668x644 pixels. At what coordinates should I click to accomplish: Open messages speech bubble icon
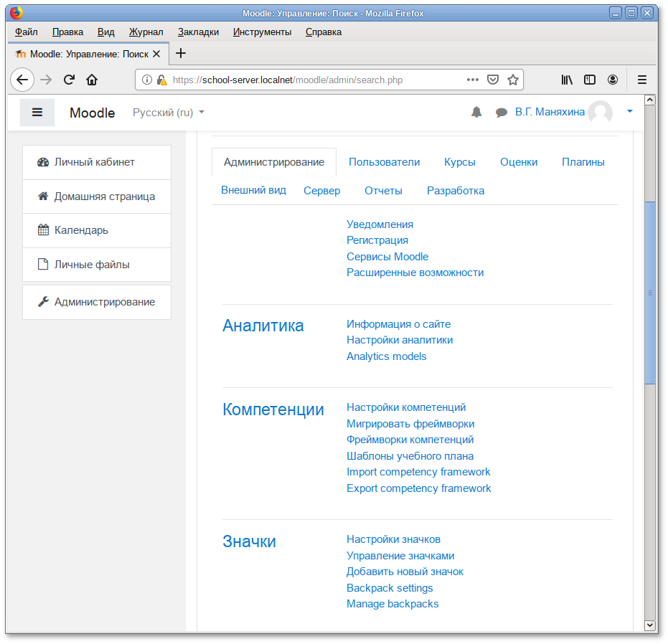[x=502, y=113]
